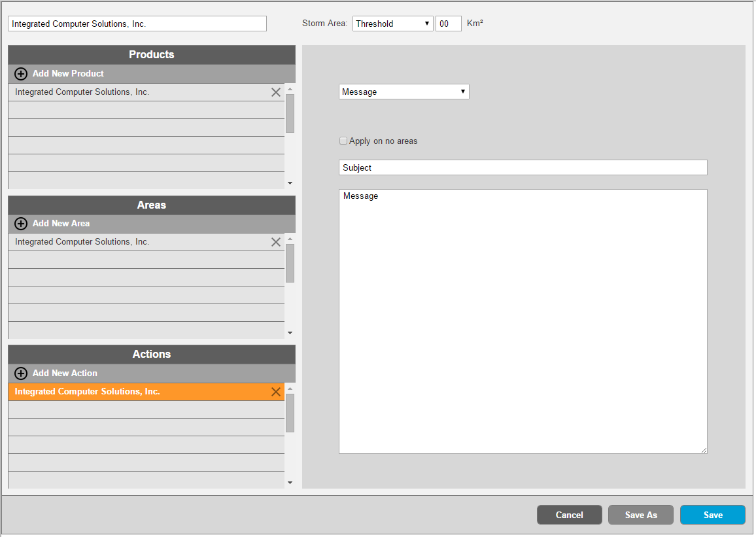The width and height of the screenshot is (756, 537).
Task: Click the Actions panel header
Action: click(x=151, y=355)
